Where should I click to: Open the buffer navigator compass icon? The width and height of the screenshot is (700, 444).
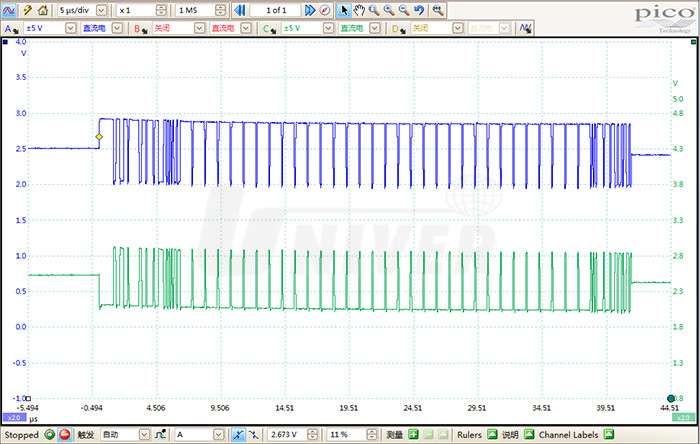[x=326, y=9]
